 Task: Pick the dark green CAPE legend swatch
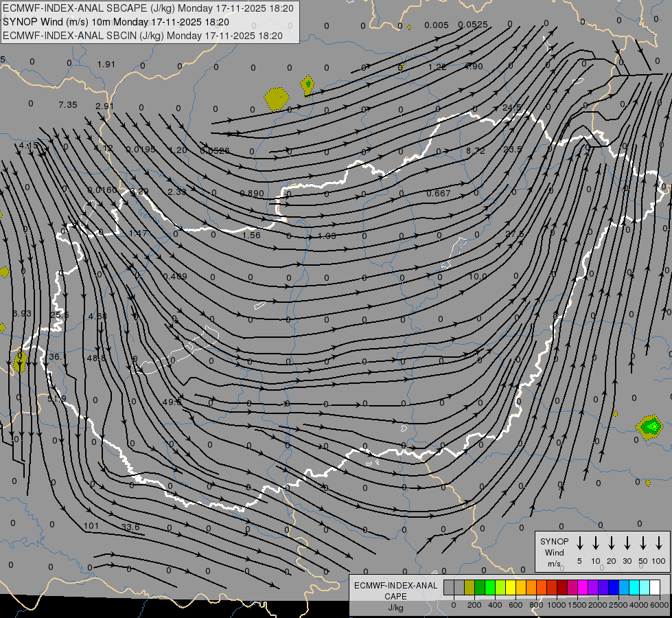(480, 587)
